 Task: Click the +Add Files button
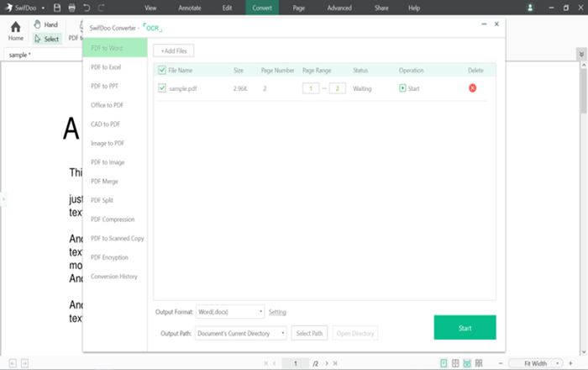[174, 50]
